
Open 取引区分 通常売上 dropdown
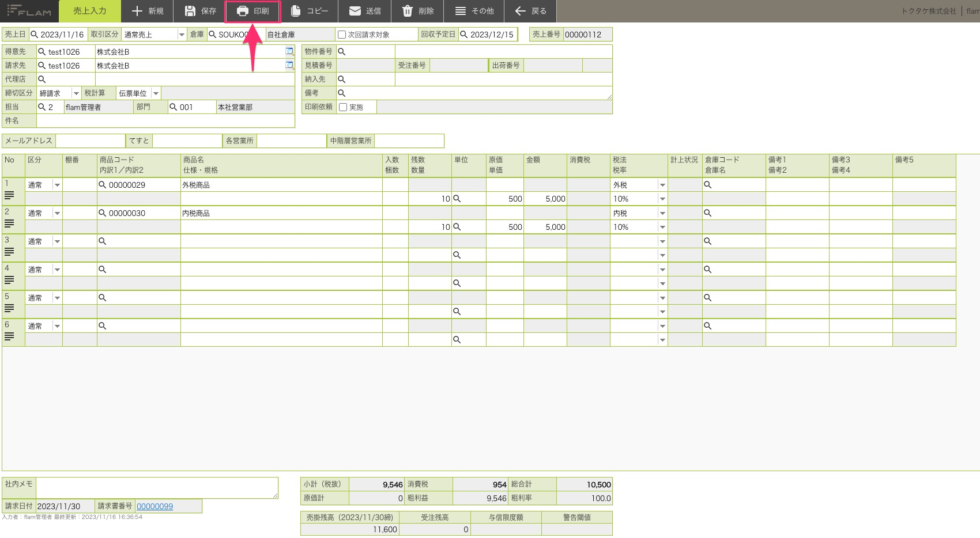[x=182, y=35]
